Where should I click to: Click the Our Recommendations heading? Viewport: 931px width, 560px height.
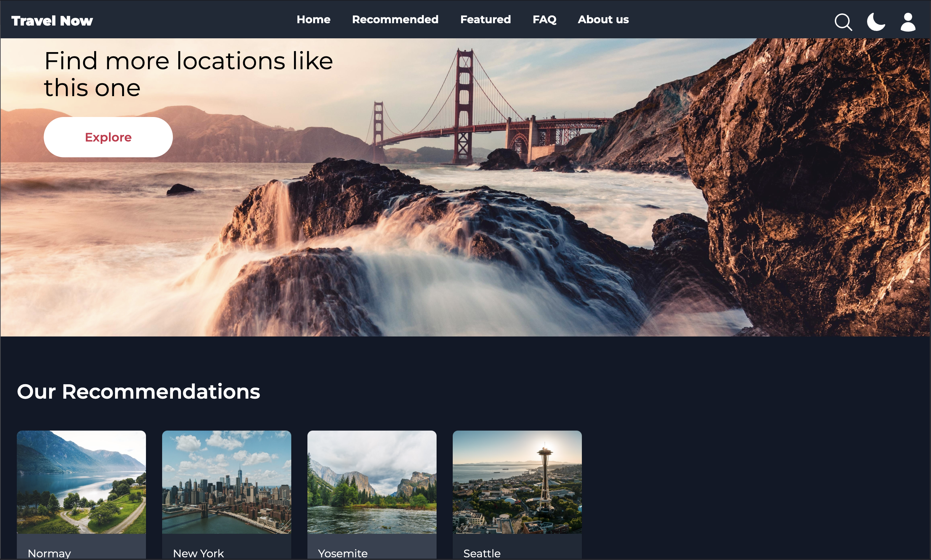139,391
